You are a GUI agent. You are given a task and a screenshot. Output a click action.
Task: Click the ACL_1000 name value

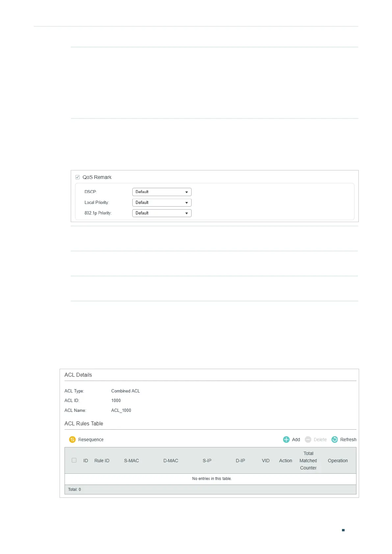pyautogui.click(x=121, y=410)
